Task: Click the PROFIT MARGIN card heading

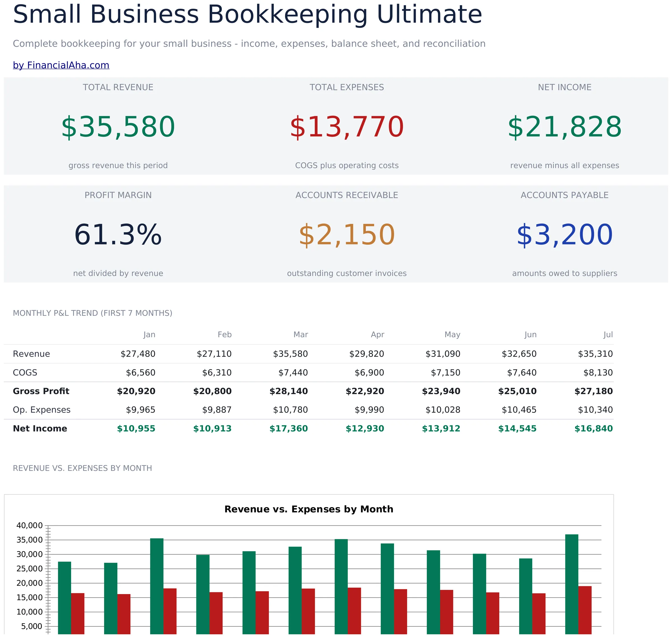Action: tap(118, 195)
